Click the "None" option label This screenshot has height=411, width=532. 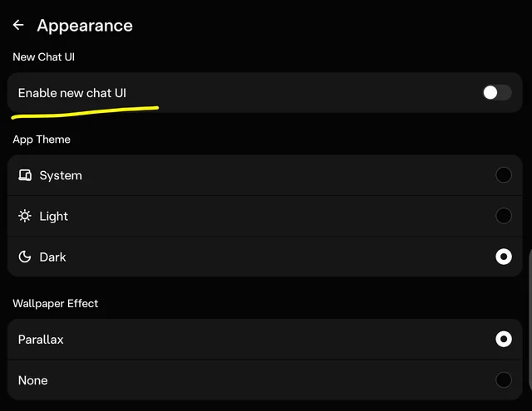point(33,380)
